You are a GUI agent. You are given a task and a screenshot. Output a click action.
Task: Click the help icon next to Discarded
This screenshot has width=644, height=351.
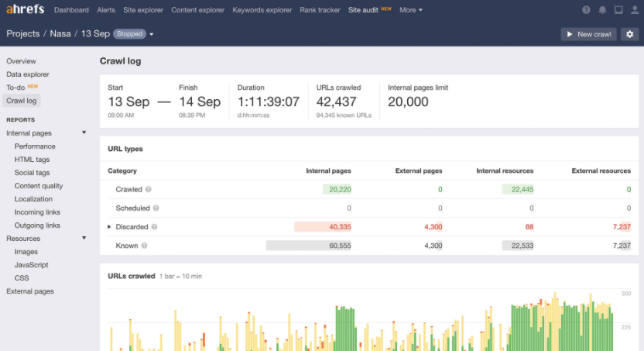click(x=155, y=227)
